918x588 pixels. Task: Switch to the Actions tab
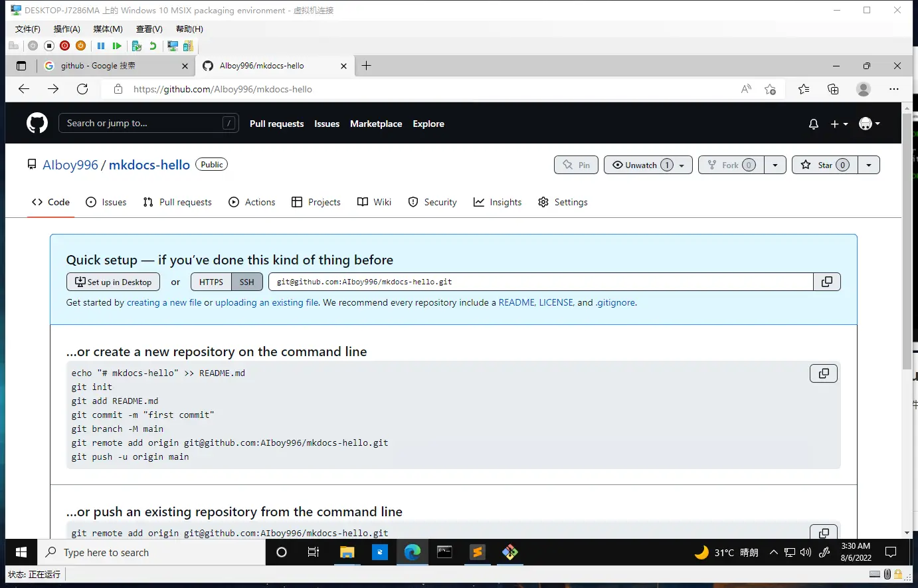coord(252,202)
